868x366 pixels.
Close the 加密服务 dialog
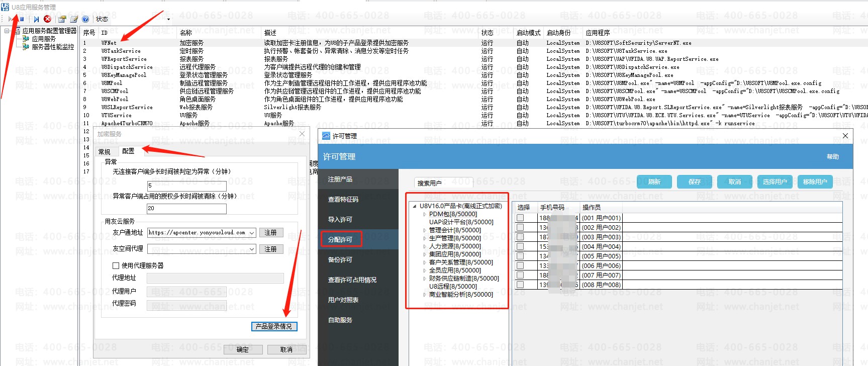click(302, 134)
